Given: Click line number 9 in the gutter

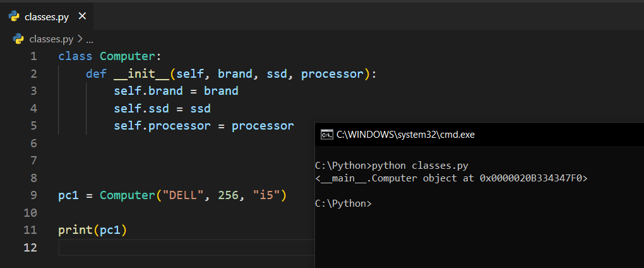Looking at the screenshot, I should click(x=33, y=195).
